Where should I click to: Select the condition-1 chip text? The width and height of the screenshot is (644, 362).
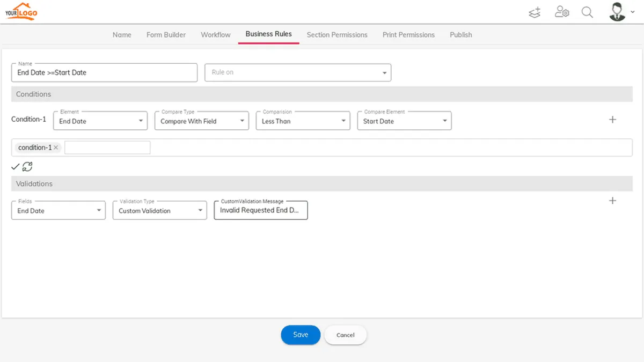[35, 147]
